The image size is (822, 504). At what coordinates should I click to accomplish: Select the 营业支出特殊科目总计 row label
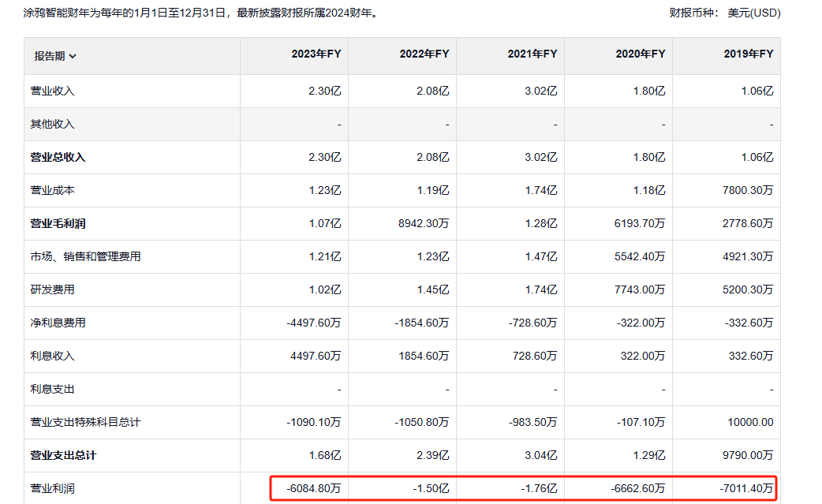coord(85,422)
